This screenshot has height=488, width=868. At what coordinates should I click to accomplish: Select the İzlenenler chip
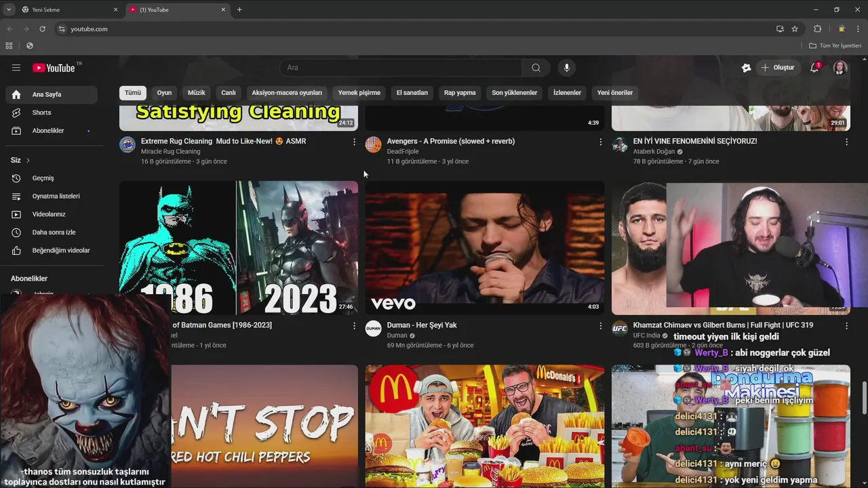coord(567,93)
